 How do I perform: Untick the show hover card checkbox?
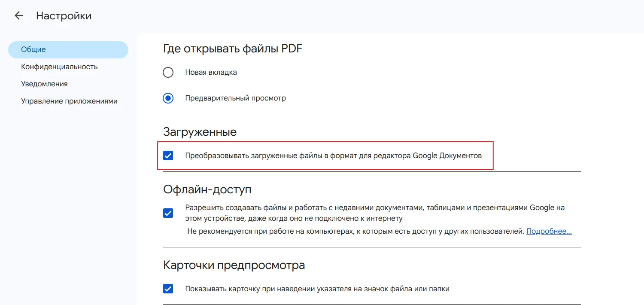[x=168, y=289]
